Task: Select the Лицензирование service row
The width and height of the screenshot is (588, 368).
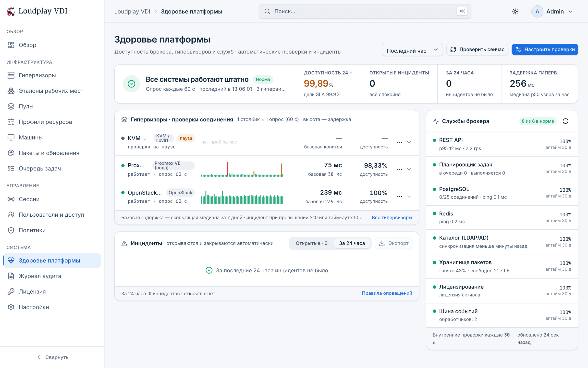Action: [x=502, y=291]
